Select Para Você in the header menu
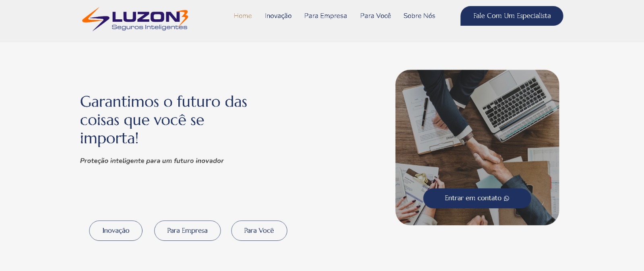 pos(376,16)
